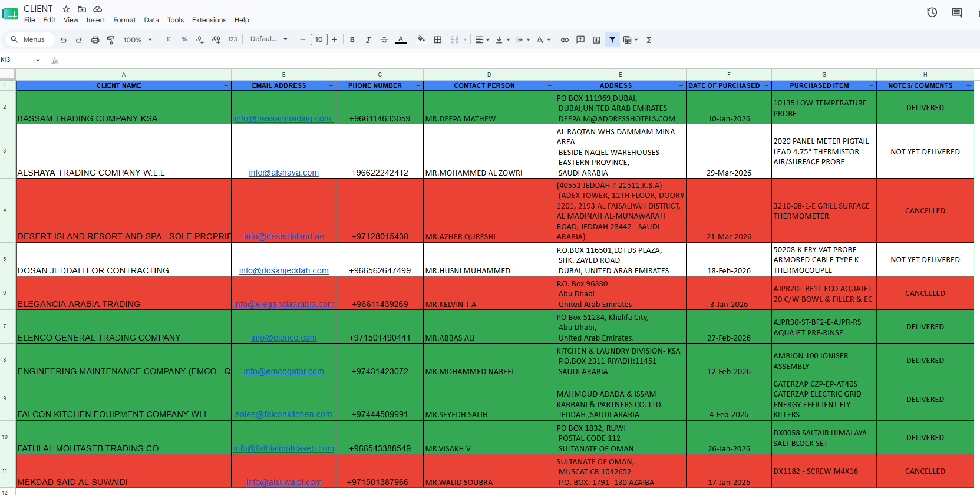Click the Name box showing K13
The width and height of the screenshot is (980, 495).
17,60
